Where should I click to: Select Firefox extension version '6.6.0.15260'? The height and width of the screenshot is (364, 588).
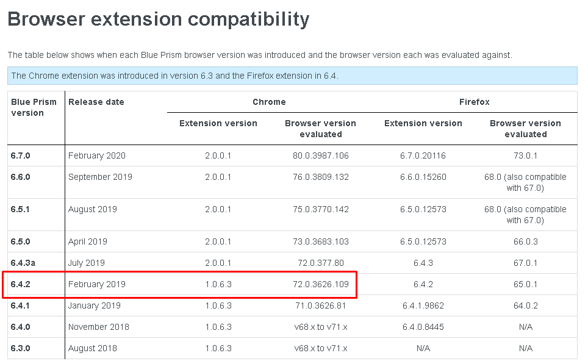[423, 177]
